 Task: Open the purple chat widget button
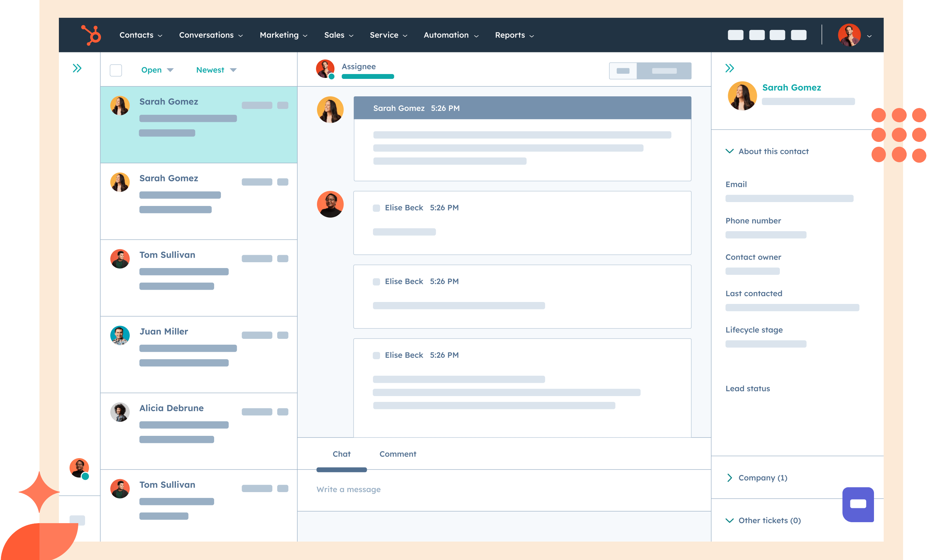[x=858, y=504]
